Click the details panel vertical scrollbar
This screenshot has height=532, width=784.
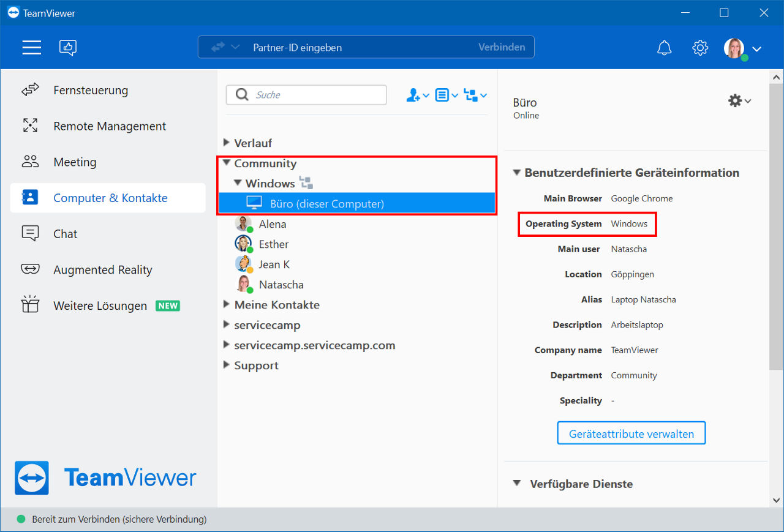775,227
